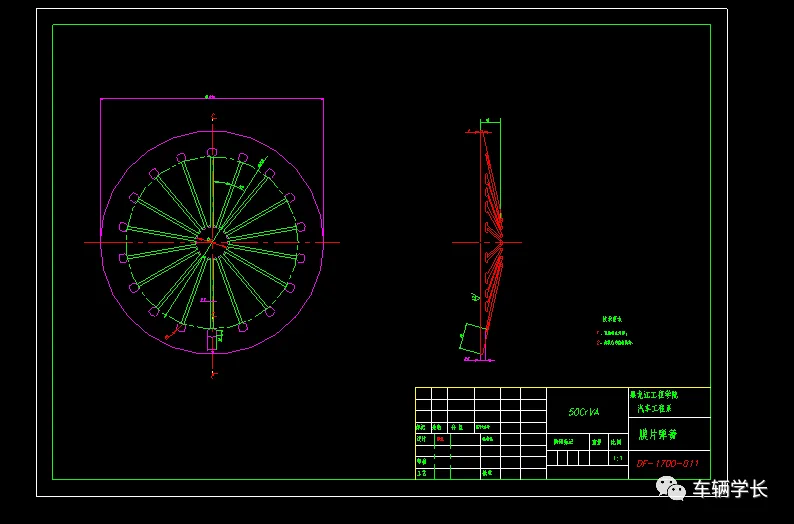
Task: Click the 50CrVA material label
Action: [584, 412]
